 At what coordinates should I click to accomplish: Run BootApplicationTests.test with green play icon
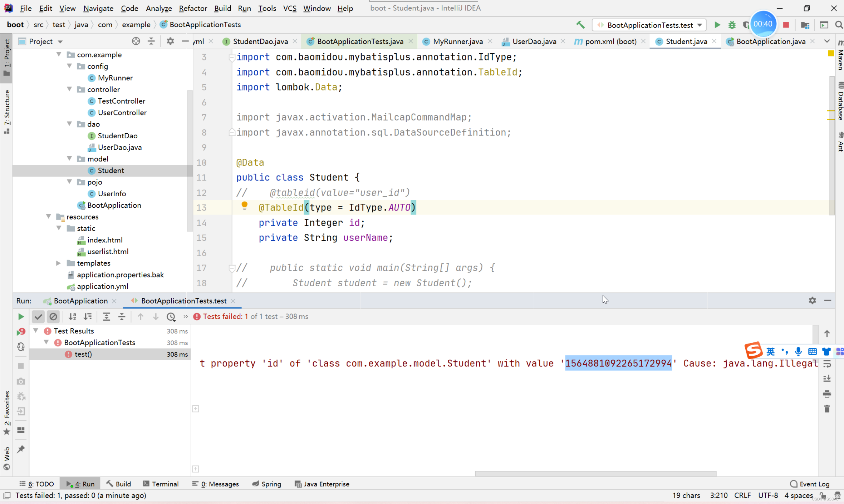pos(717,25)
